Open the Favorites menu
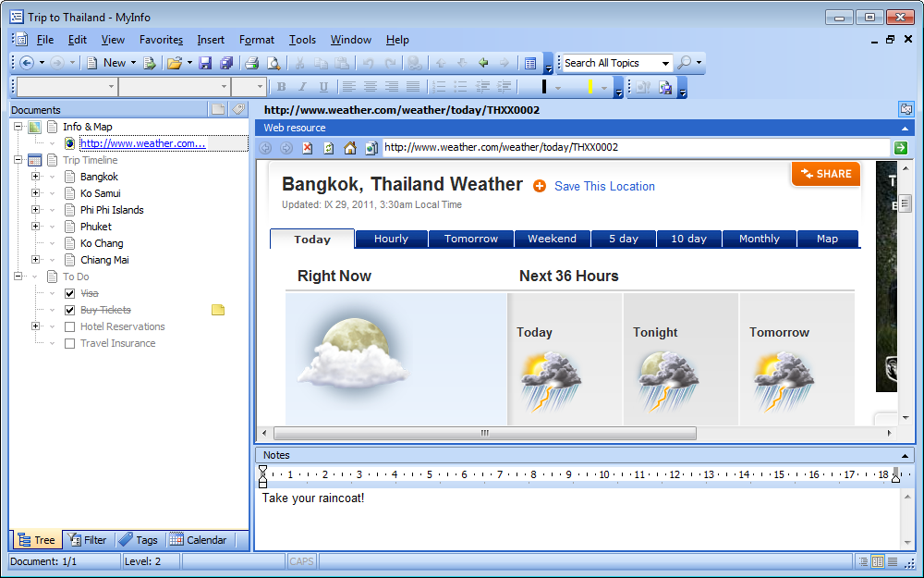 [x=161, y=40]
